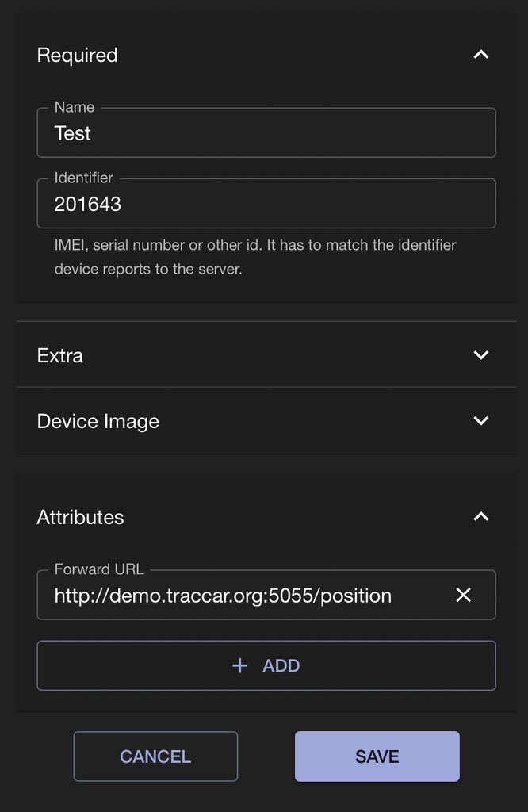Click the plus icon on ADD

(239, 665)
